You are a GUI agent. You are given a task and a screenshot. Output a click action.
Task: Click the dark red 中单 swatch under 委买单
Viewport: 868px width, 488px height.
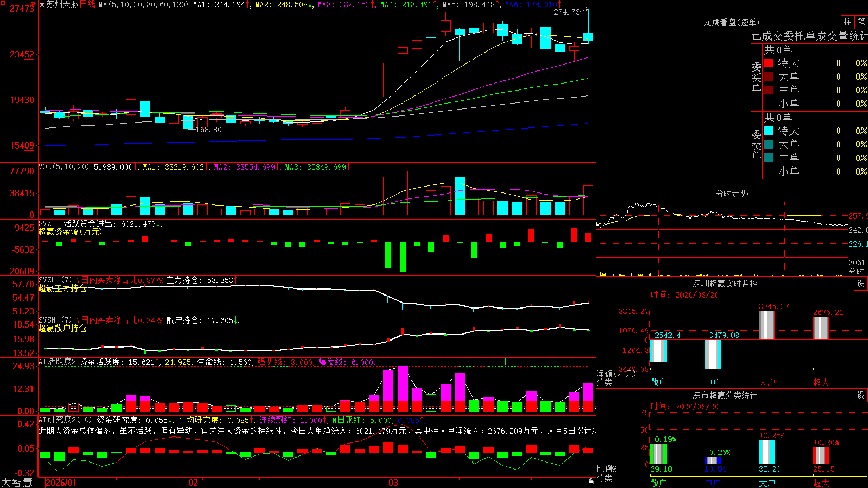(x=768, y=90)
